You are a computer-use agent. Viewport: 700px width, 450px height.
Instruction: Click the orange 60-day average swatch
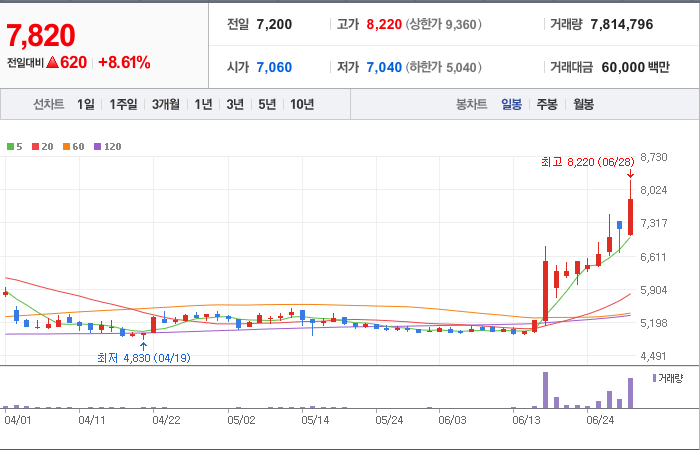point(66,146)
